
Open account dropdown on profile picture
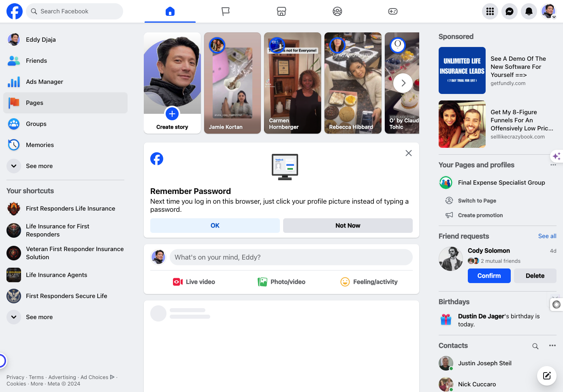click(x=548, y=11)
